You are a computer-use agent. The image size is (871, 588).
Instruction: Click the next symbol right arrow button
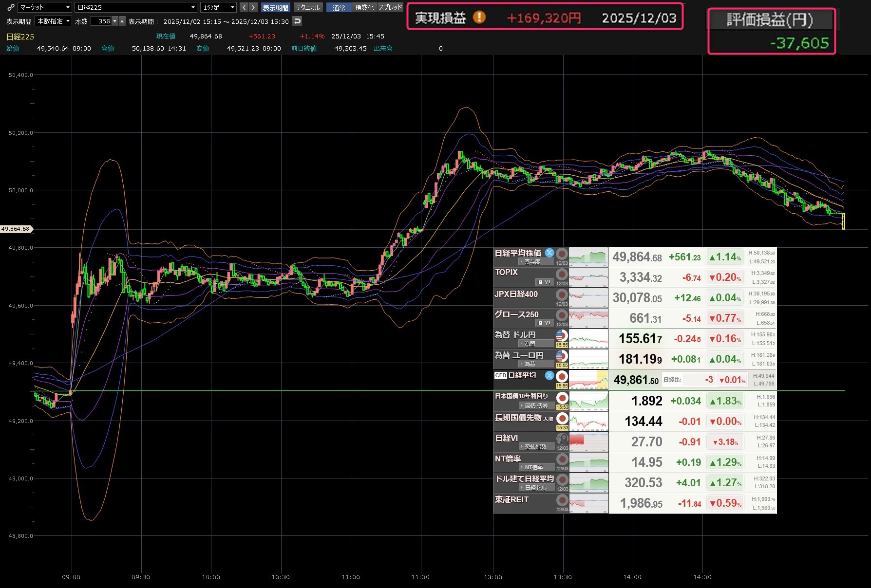[x=253, y=7]
